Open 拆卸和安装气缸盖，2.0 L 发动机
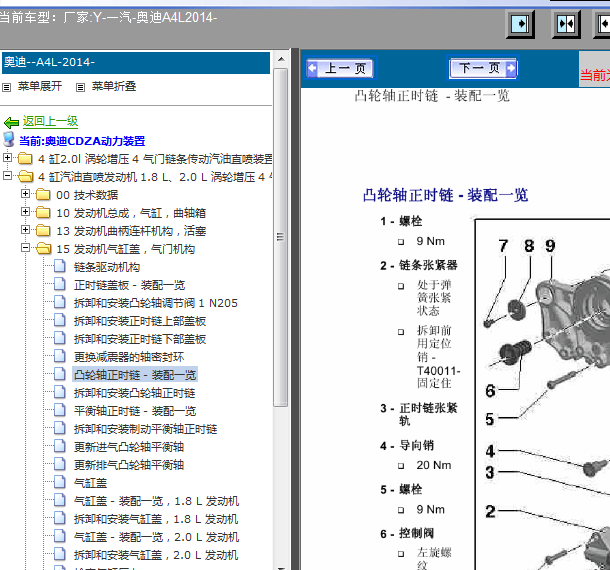 156,555
